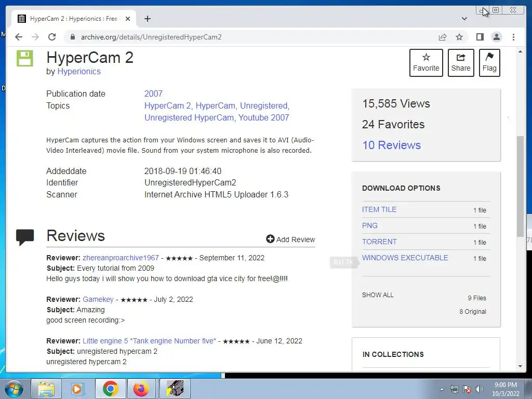Click the lock icon in address bar

pos(72,37)
